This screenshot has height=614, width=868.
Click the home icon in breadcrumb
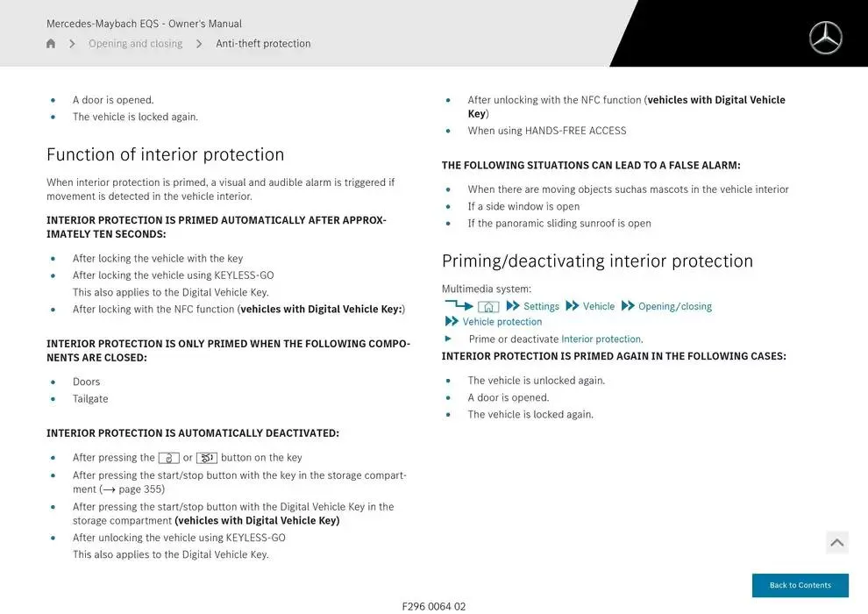[51, 44]
